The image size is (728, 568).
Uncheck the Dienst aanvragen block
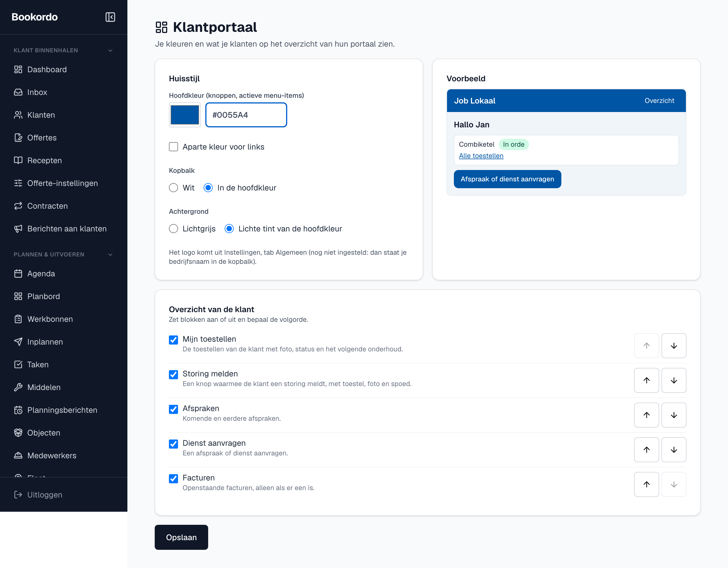(173, 444)
